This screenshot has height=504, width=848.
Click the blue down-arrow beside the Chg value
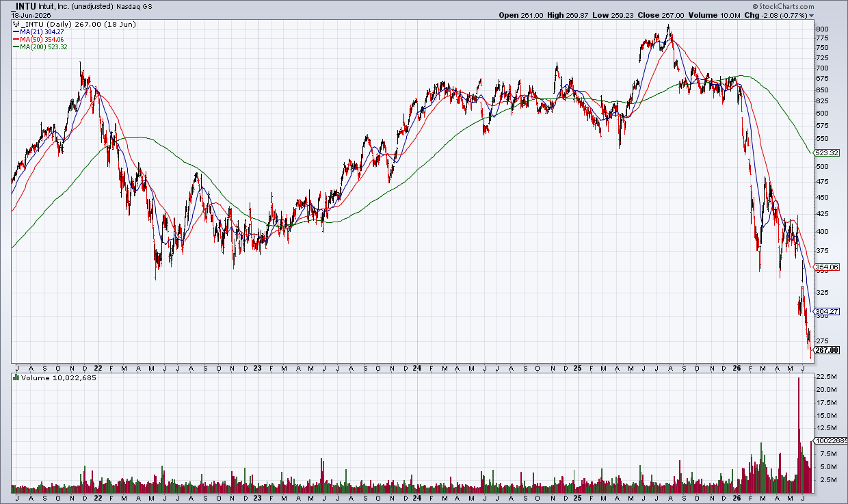click(x=812, y=15)
